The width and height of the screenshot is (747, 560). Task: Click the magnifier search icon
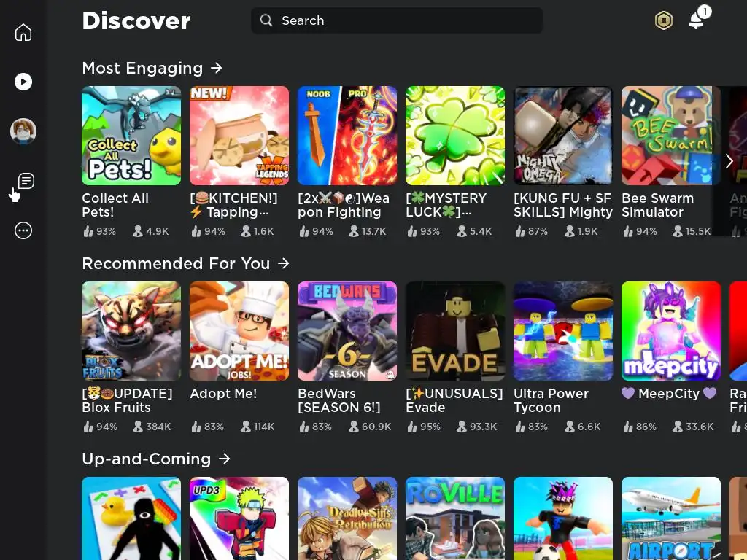(266, 20)
